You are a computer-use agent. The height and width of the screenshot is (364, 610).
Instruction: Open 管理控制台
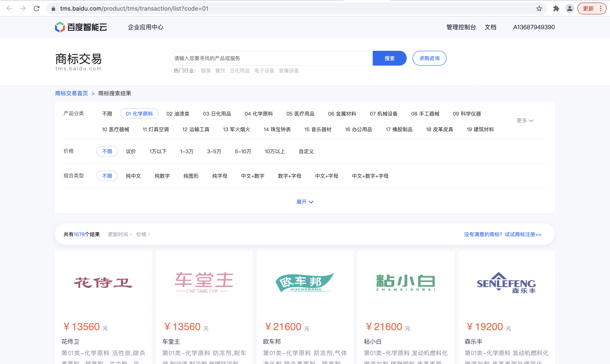pos(461,27)
